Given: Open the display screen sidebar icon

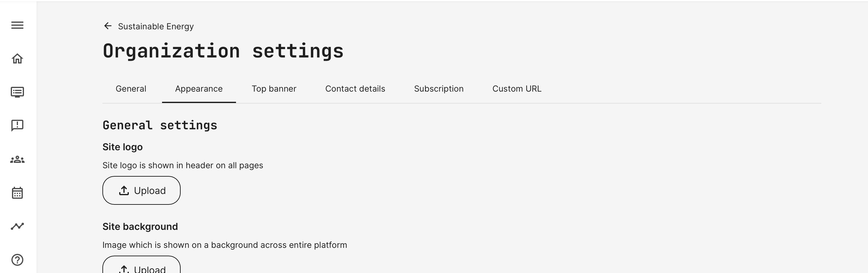Looking at the screenshot, I should (17, 92).
